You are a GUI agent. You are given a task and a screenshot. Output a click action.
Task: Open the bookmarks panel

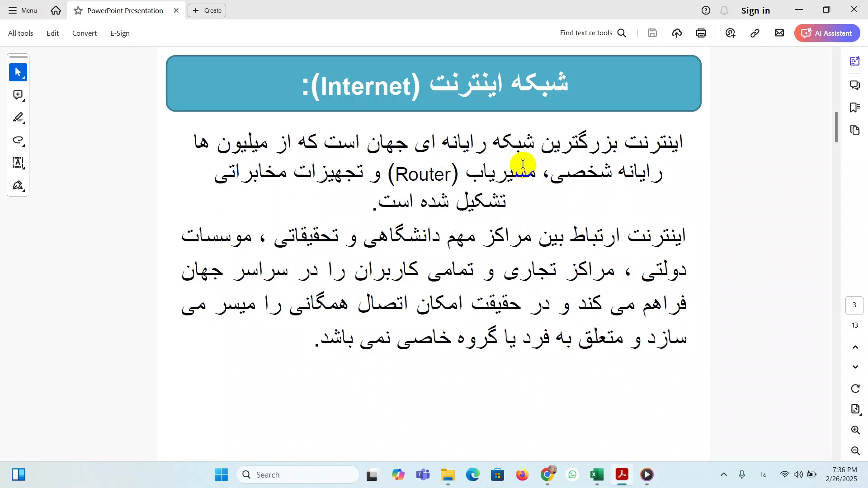[854, 108]
